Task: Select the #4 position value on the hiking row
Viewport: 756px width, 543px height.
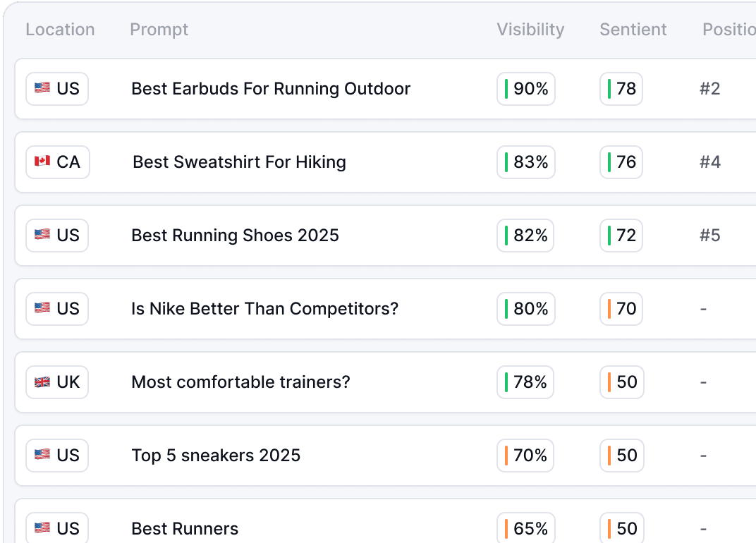Action: tap(710, 162)
